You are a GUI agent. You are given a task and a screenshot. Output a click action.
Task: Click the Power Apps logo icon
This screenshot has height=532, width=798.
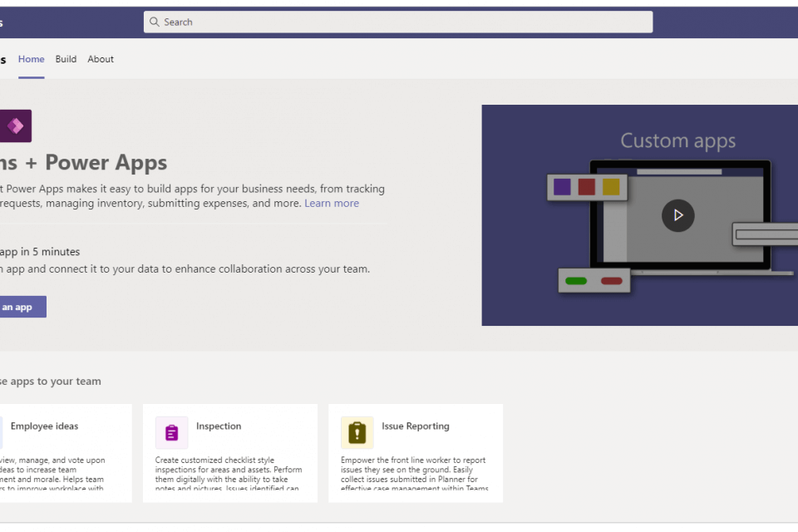[x=16, y=126]
